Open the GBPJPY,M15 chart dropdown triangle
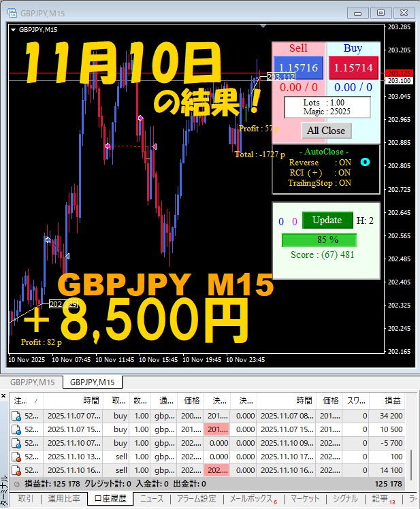The width and height of the screenshot is (420, 509). (x=14, y=29)
